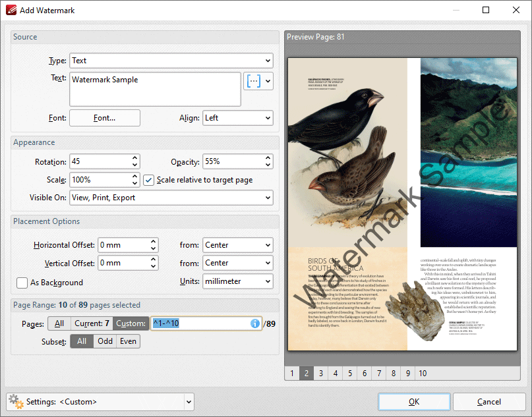The height and width of the screenshot is (417, 532).
Task: Choose the Even subset option
Action: click(128, 341)
